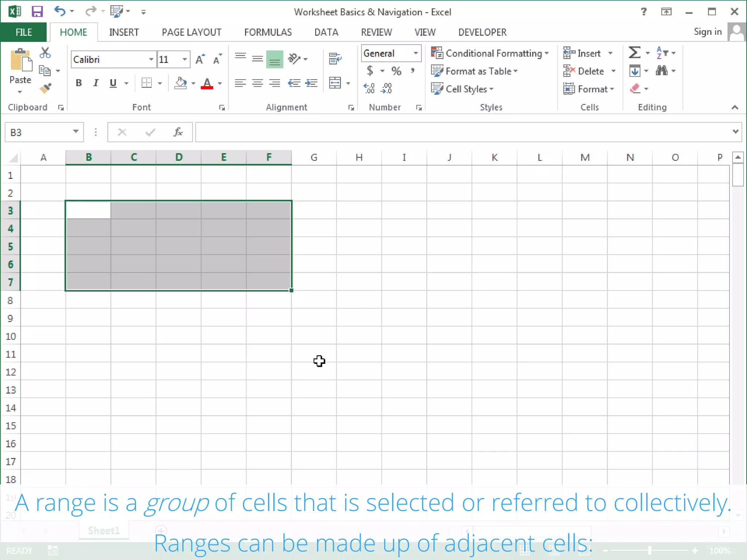Click the Cut scissors icon
Viewport: 747px width, 560px height.
pyautogui.click(x=45, y=53)
